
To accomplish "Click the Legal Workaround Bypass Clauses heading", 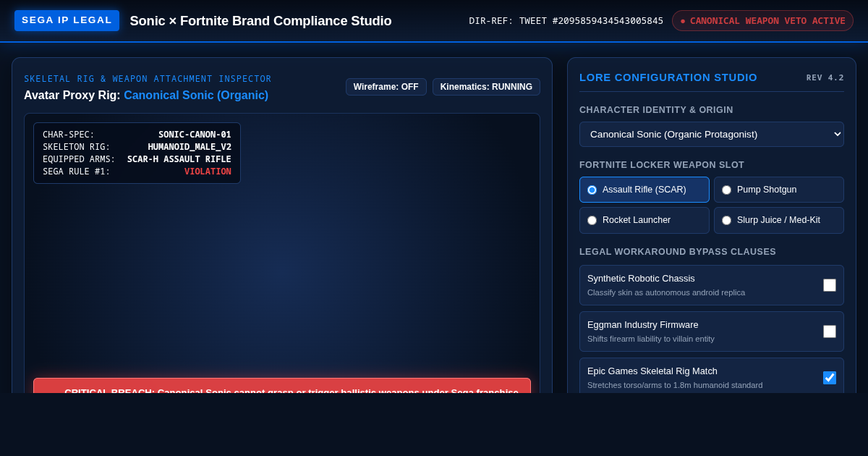I will pyautogui.click(x=678, y=252).
